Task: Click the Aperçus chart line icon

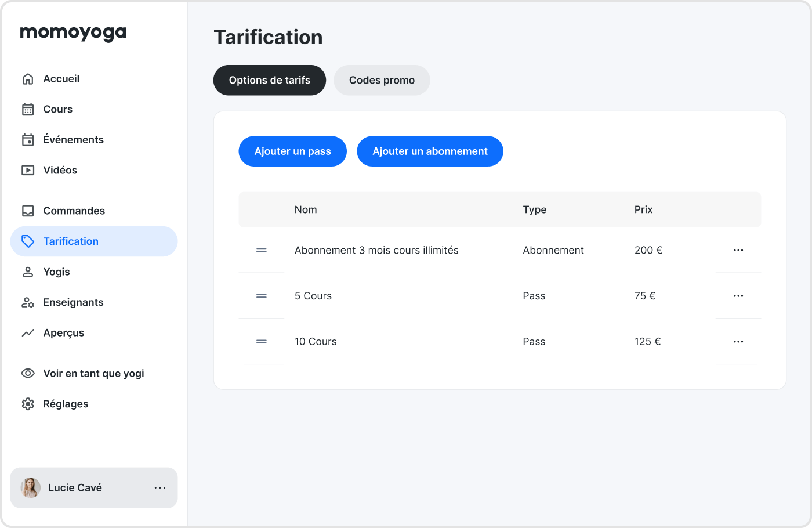Action: point(28,333)
